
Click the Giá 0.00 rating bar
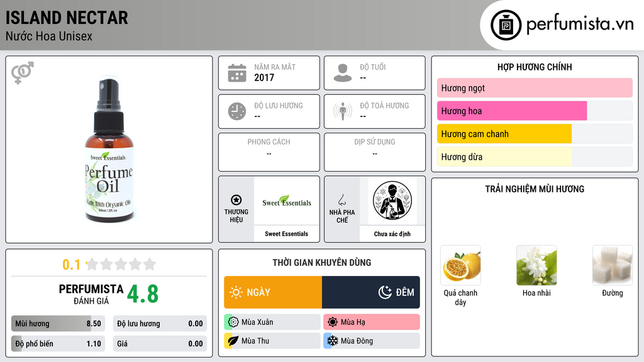160,344
